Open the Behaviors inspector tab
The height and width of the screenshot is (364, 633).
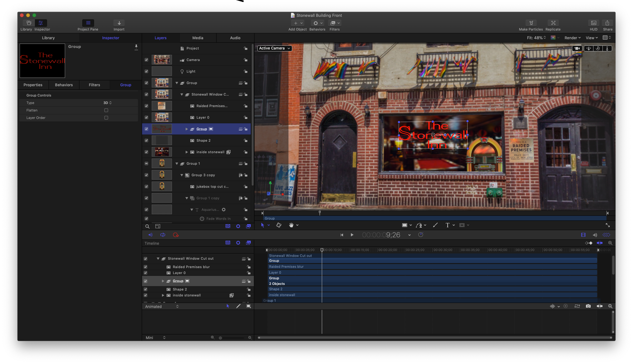(x=64, y=85)
